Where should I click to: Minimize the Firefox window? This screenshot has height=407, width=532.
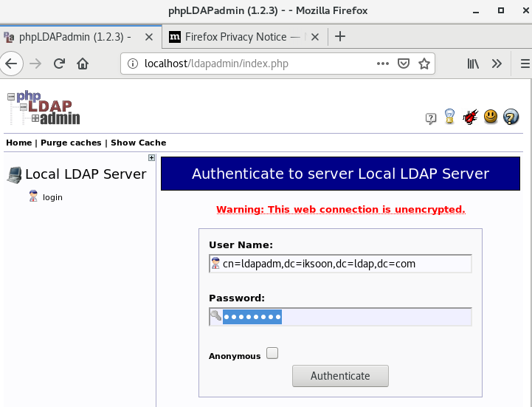coord(476,11)
